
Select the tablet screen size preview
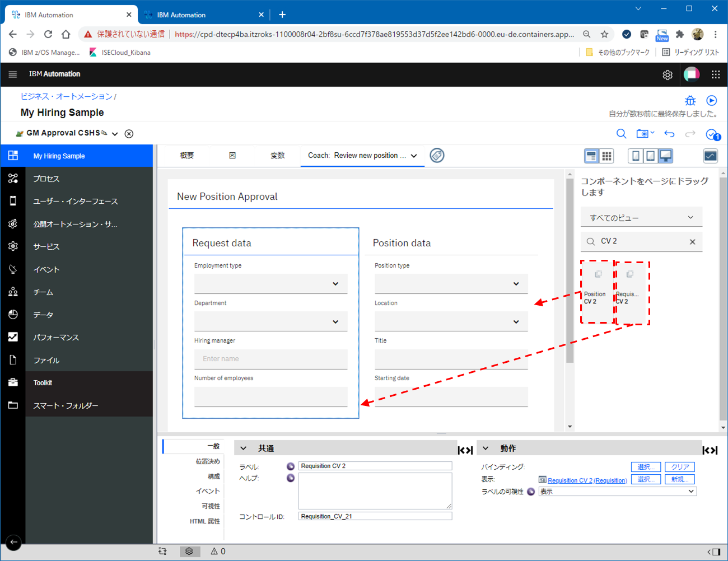tap(650, 156)
